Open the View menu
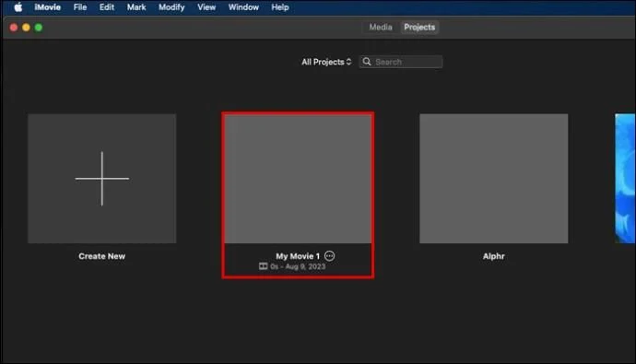The width and height of the screenshot is (636, 364). [206, 7]
